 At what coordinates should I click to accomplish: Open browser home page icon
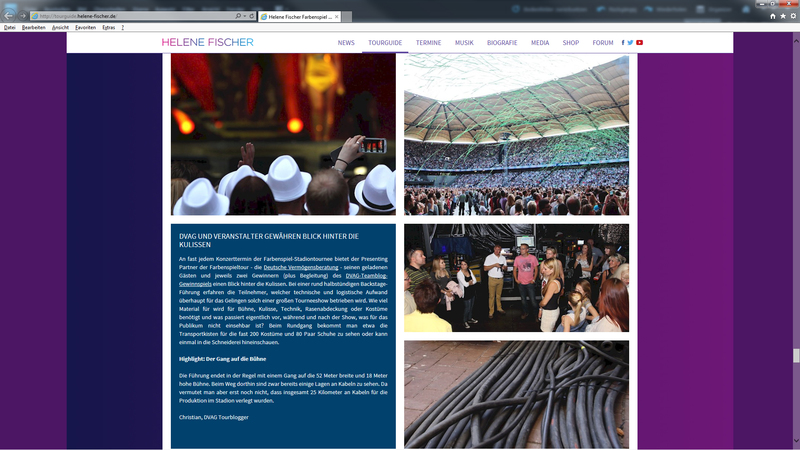click(x=772, y=17)
